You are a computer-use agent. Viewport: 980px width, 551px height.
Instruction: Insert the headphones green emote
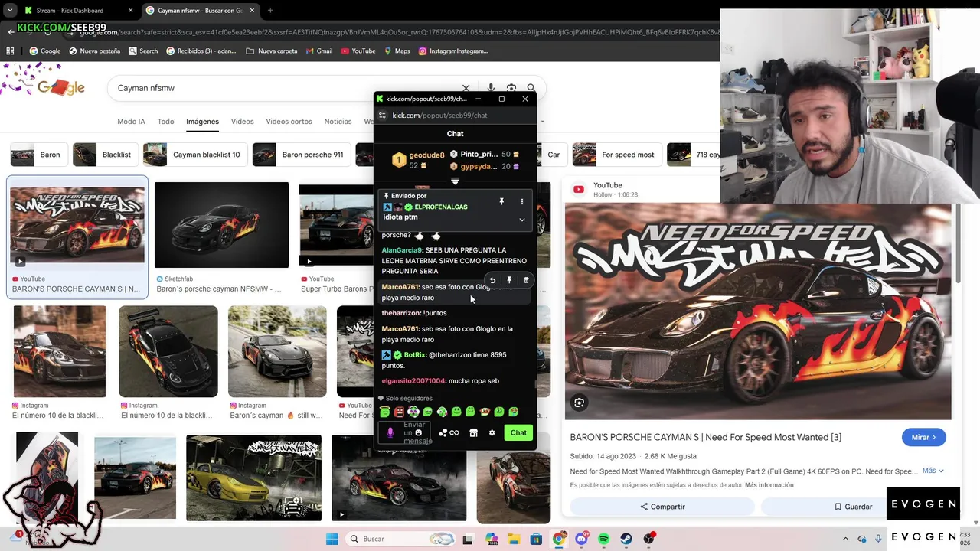point(413,412)
